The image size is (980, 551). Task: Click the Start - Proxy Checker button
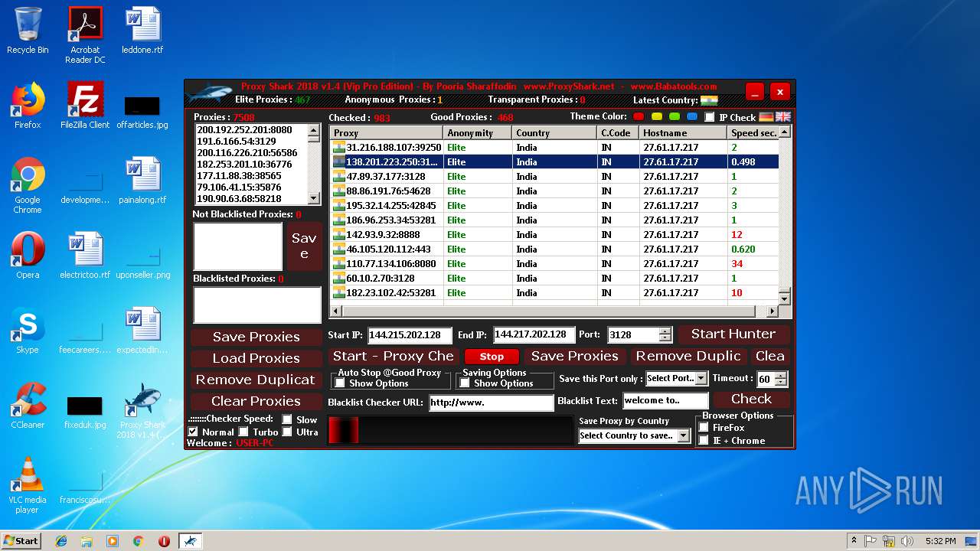point(393,356)
